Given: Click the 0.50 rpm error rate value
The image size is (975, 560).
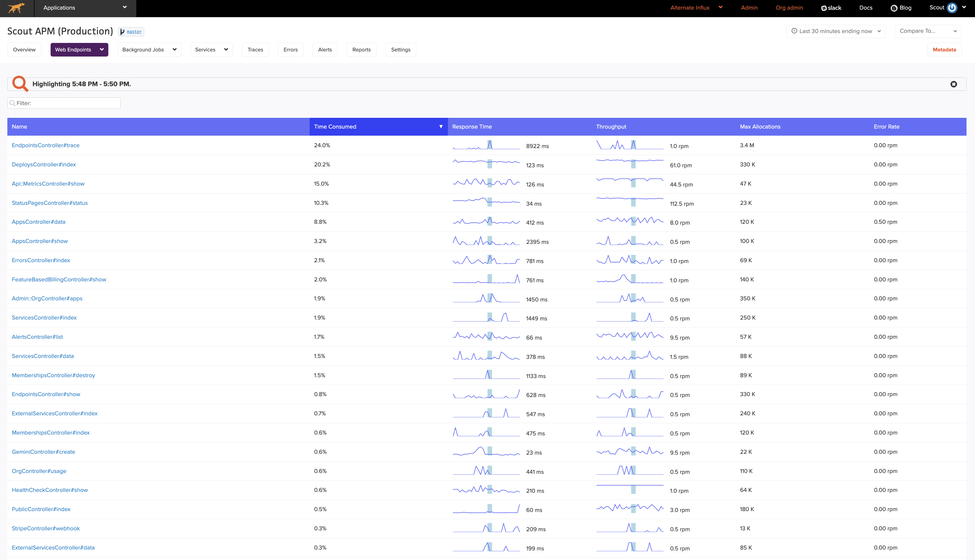Looking at the screenshot, I should coord(885,222).
